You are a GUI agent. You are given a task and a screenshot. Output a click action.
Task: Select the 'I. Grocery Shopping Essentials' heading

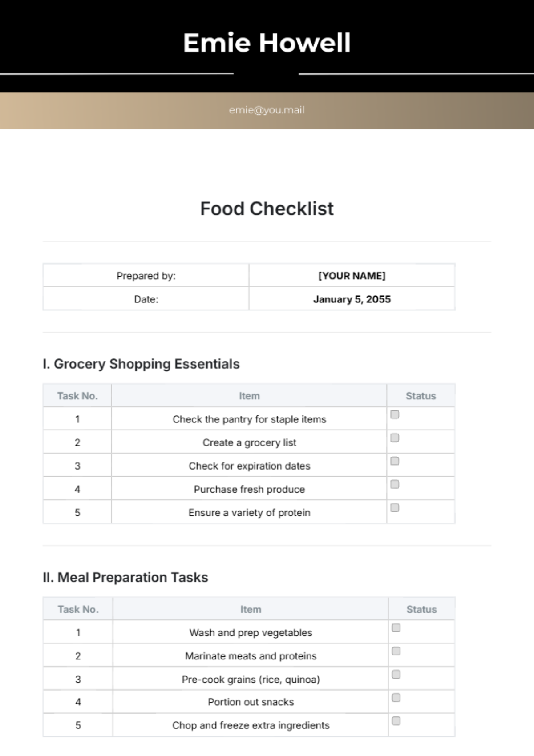click(x=141, y=364)
